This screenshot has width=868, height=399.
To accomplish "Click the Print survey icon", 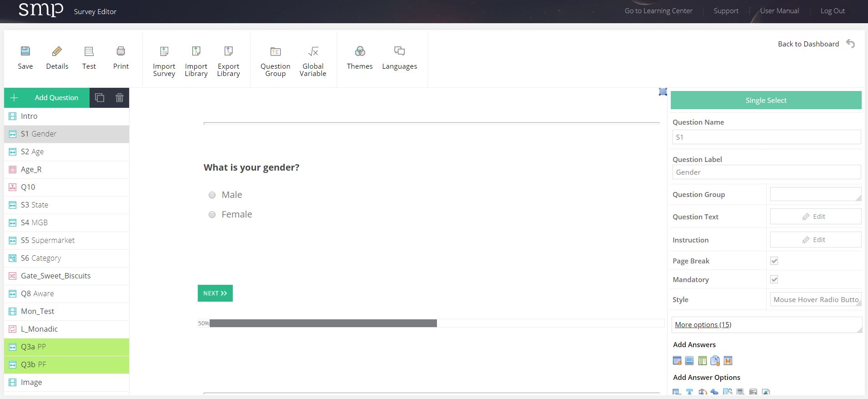I will pos(120,51).
